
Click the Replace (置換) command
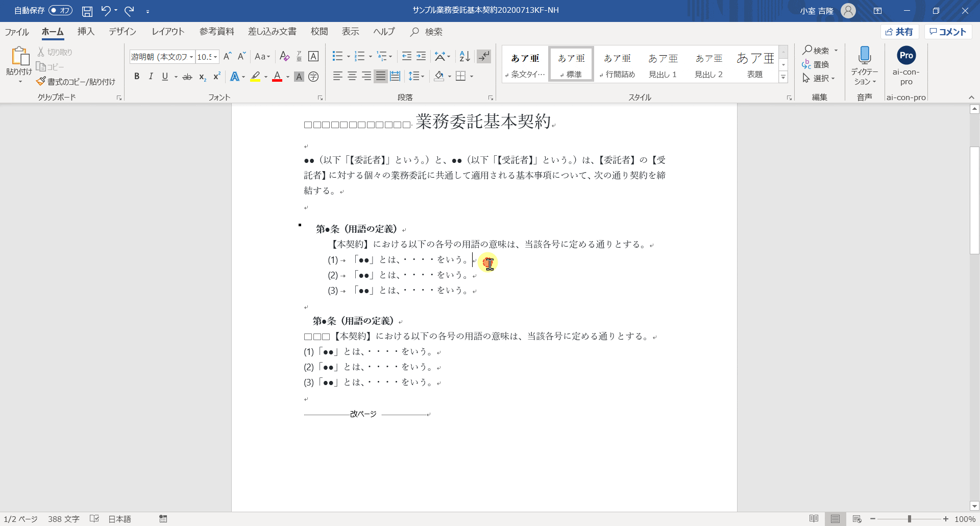pos(816,64)
